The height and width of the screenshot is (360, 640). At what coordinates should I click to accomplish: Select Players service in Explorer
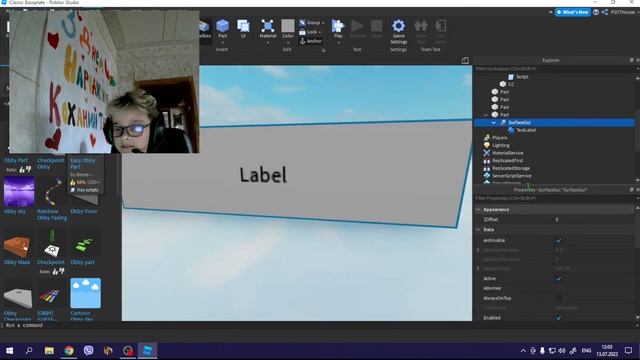pos(496,138)
